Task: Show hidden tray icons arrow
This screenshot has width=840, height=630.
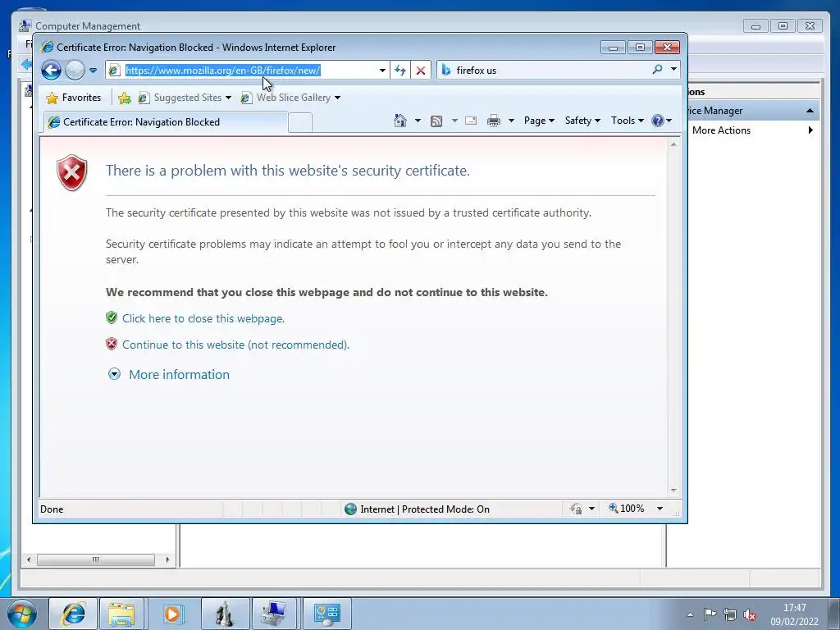Action: 690,614
